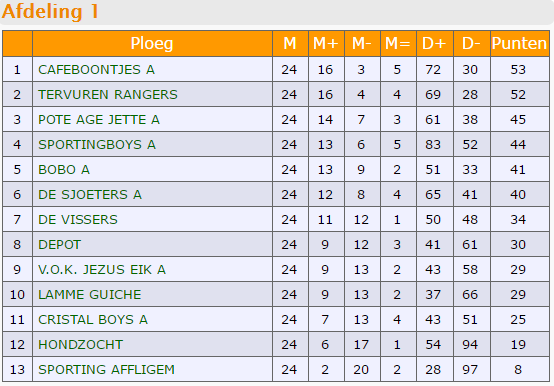Click the POTE AGE JETTE A link
The width and height of the screenshot is (554, 386).
(x=99, y=120)
